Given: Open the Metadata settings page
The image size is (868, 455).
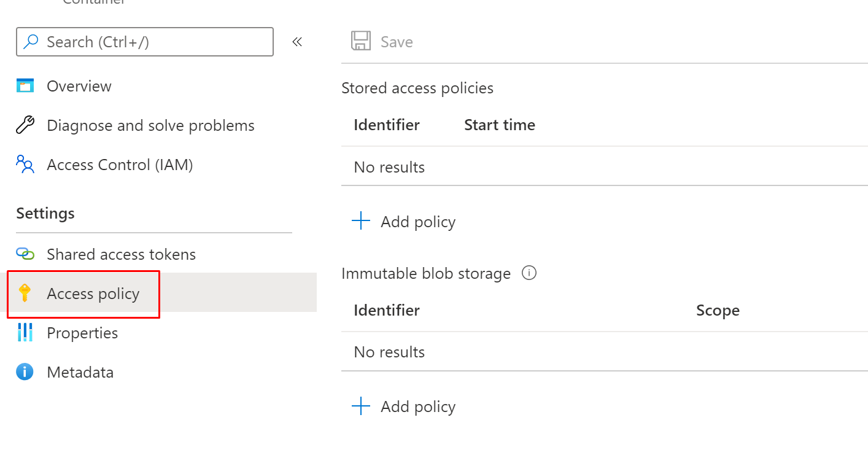Looking at the screenshot, I should click(80, 372).
